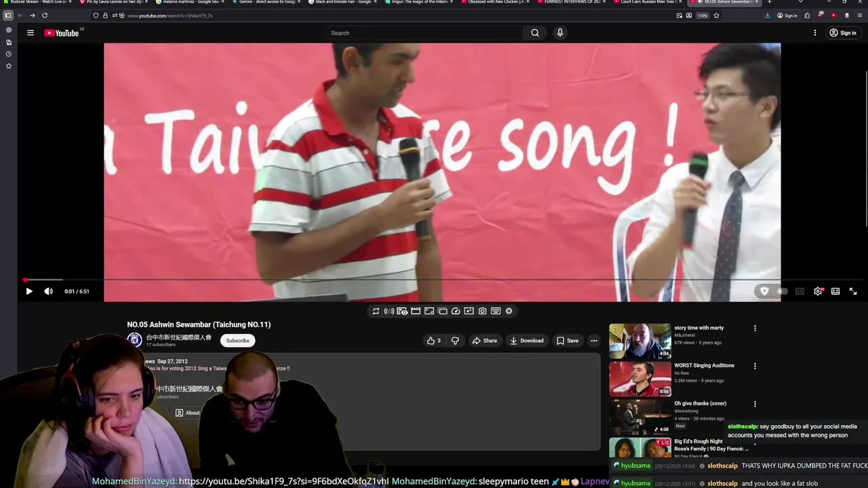Reload the page with the refresh icon

[45, 15]
